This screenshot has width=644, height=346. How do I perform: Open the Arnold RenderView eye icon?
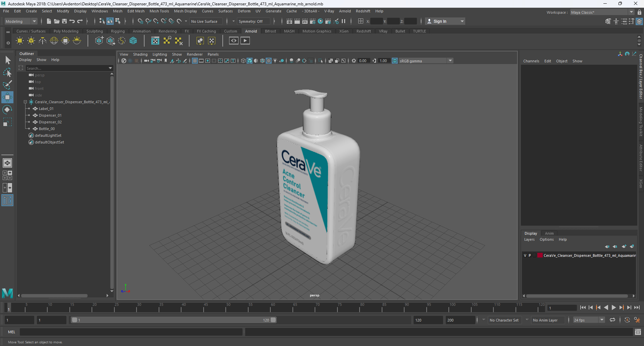click(234, 41)
